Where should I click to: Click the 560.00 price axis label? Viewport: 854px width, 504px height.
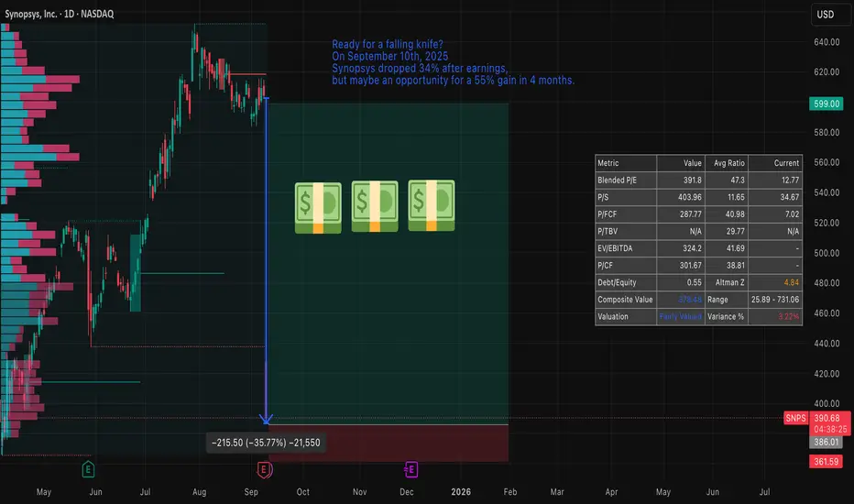[827, 162]
